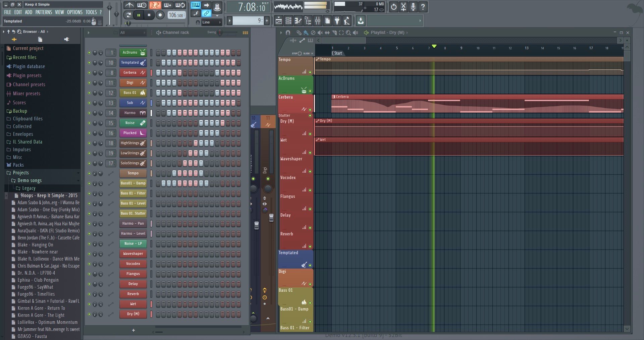Open the PATTERNS menu
644x340 pixels.
44,12
